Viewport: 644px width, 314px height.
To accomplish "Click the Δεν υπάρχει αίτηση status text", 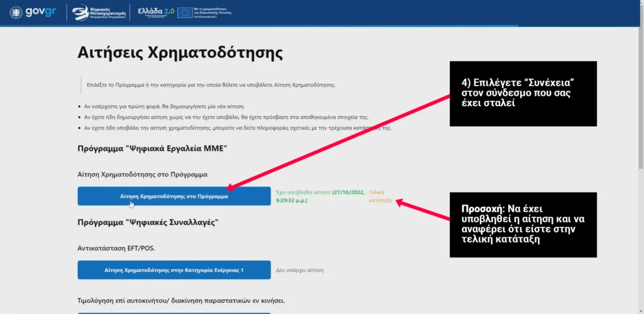I will pos(299,271).
